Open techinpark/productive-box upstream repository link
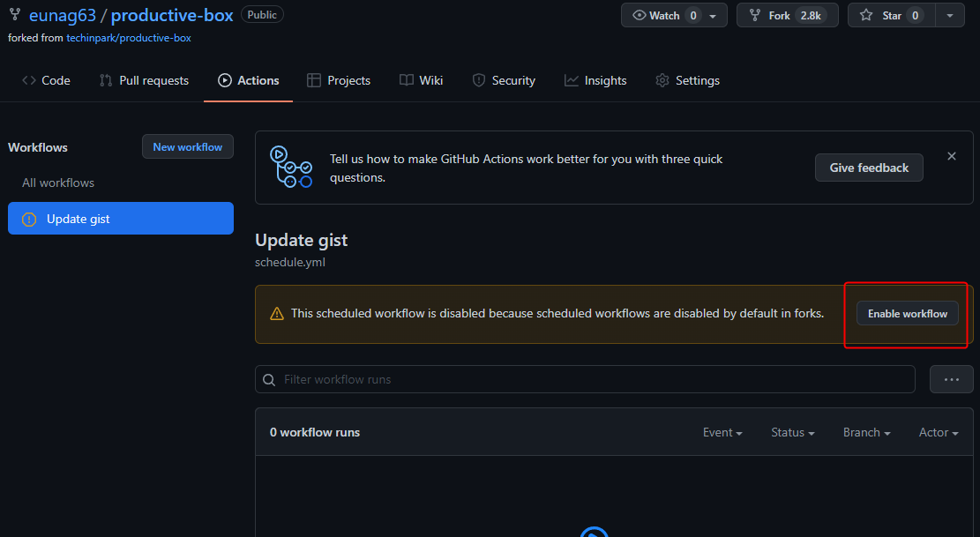The image size is (980, 537). point(129,38)
